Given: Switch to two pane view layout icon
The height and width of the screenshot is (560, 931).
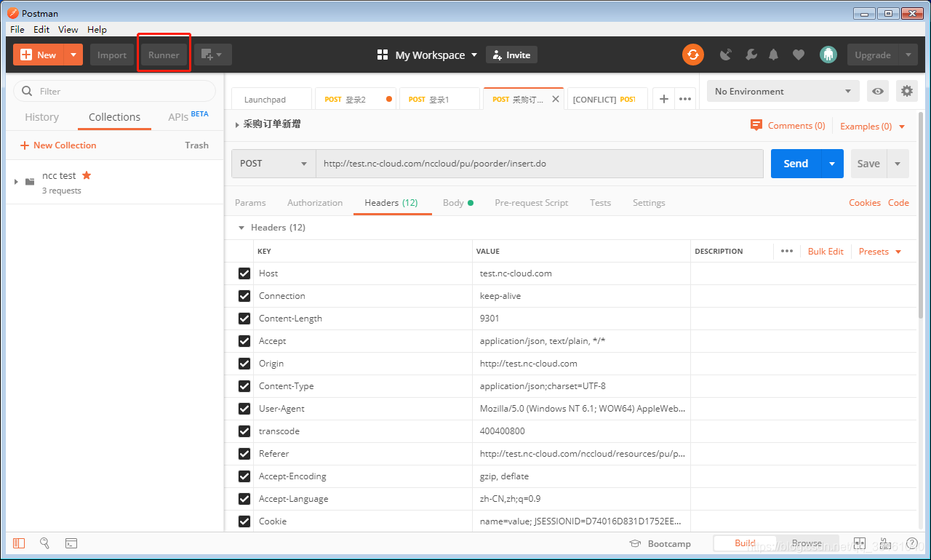Looking at the screenshot, I should (859, 543).
